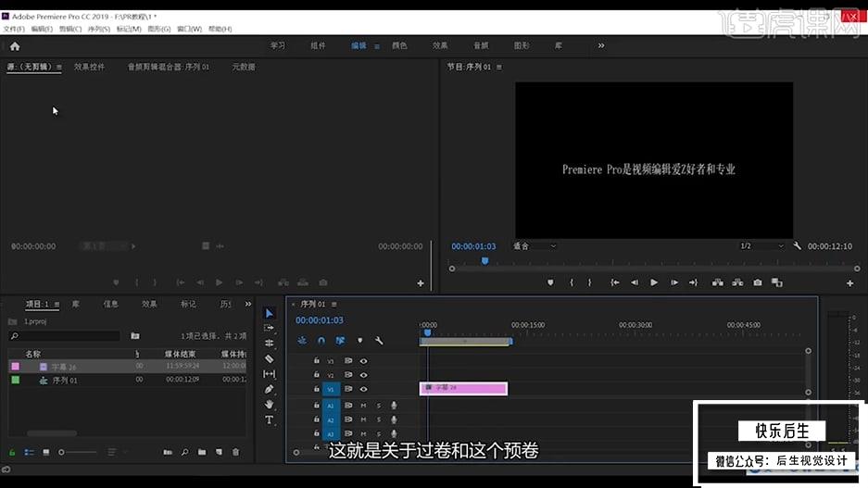The height and width of the screenshot is (488, 868).
Task: Select the Slip tool
Action: 269,374
